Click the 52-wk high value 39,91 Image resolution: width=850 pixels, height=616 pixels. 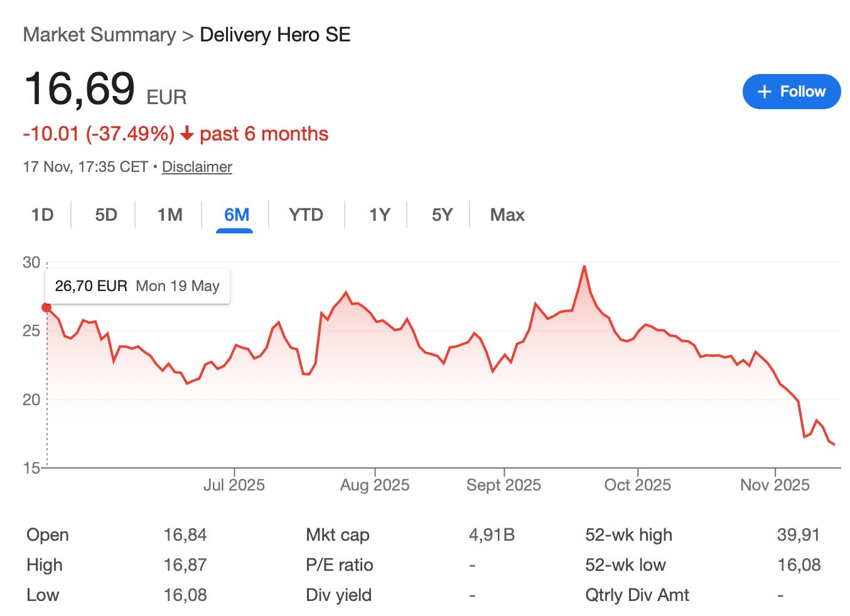tap(799, 535)
